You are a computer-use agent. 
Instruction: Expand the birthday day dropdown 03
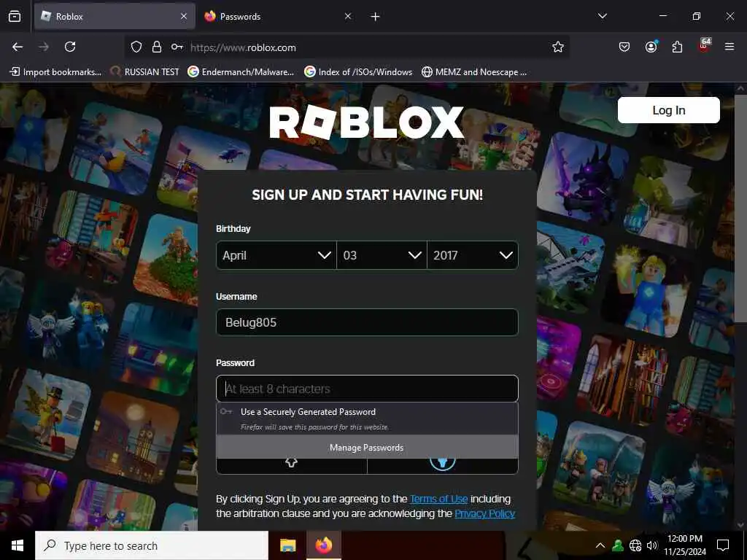point(382,255)
